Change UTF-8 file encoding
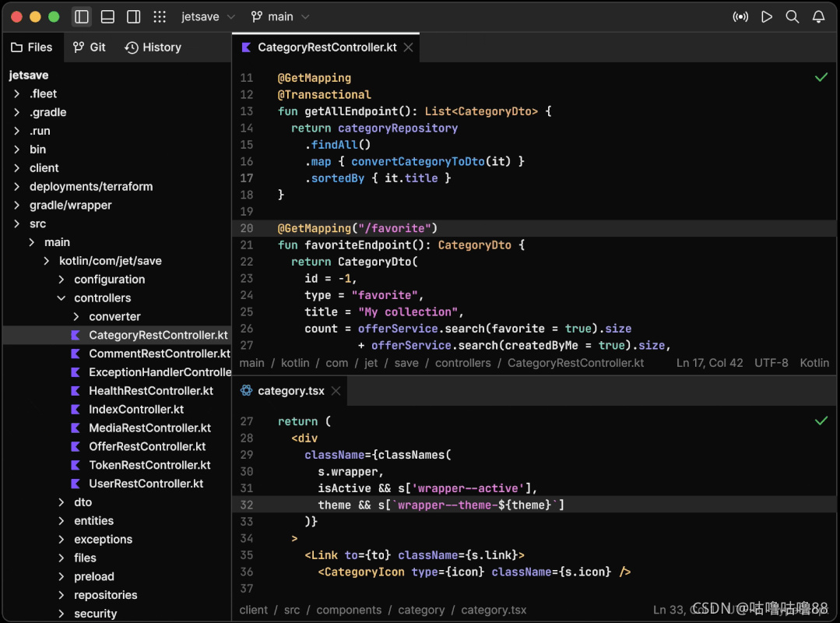The image size is (840, 623). pos(771,363)
